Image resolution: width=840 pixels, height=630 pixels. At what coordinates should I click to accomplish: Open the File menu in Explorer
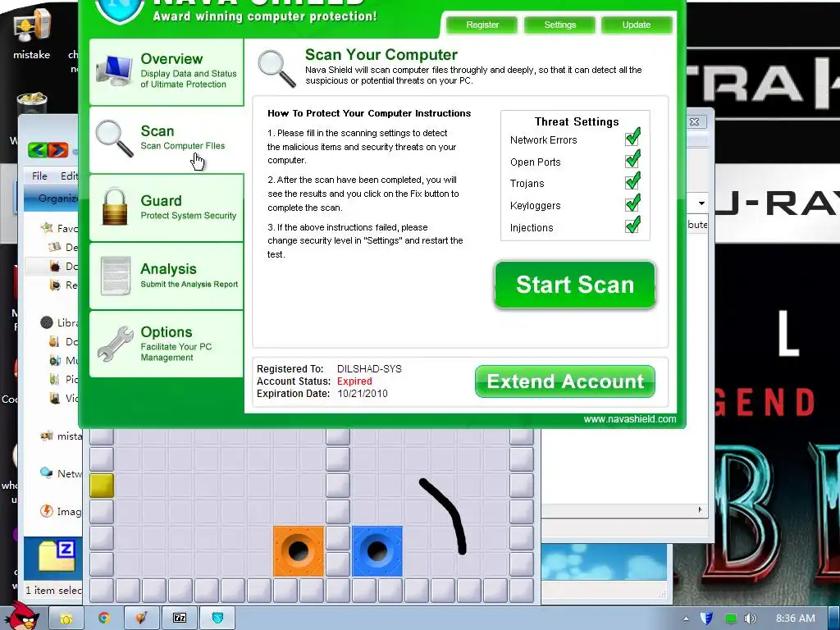pos(39,176)
